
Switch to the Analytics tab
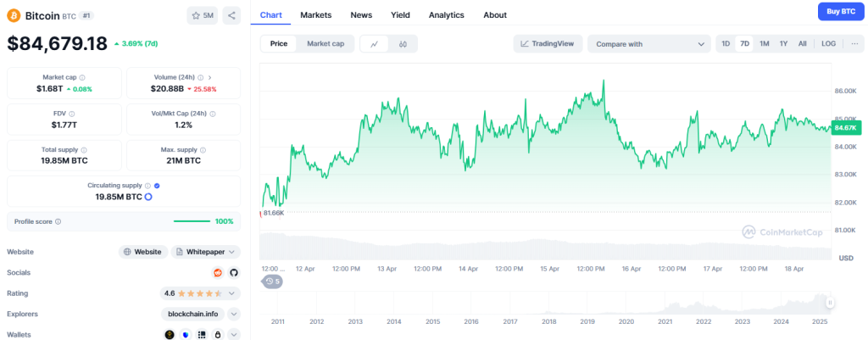[446, 15]
